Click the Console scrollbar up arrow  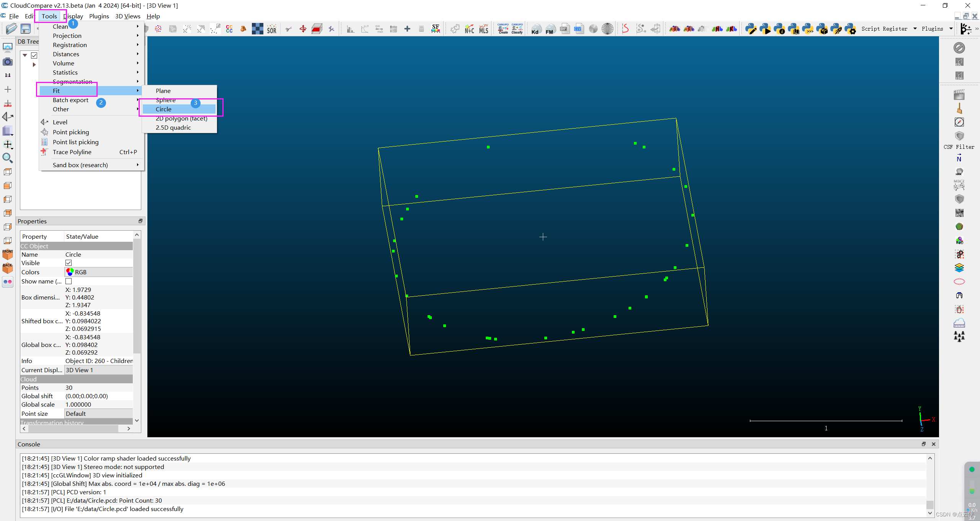(930, 458)
